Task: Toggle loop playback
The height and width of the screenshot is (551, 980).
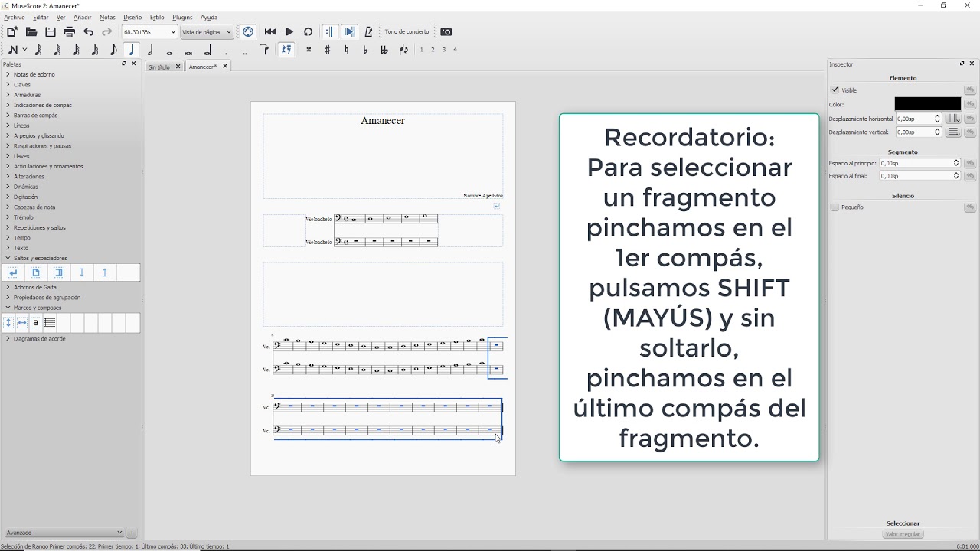Action: 309,32
